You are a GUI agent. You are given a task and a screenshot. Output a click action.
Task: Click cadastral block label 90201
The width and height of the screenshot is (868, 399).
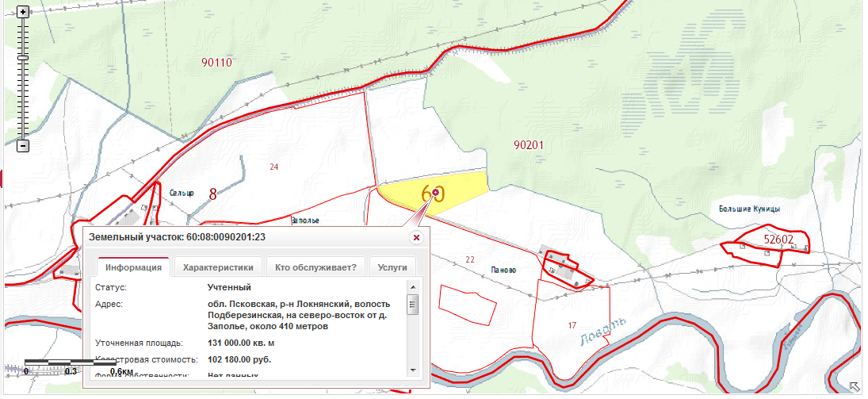click(x=529, y=146)
